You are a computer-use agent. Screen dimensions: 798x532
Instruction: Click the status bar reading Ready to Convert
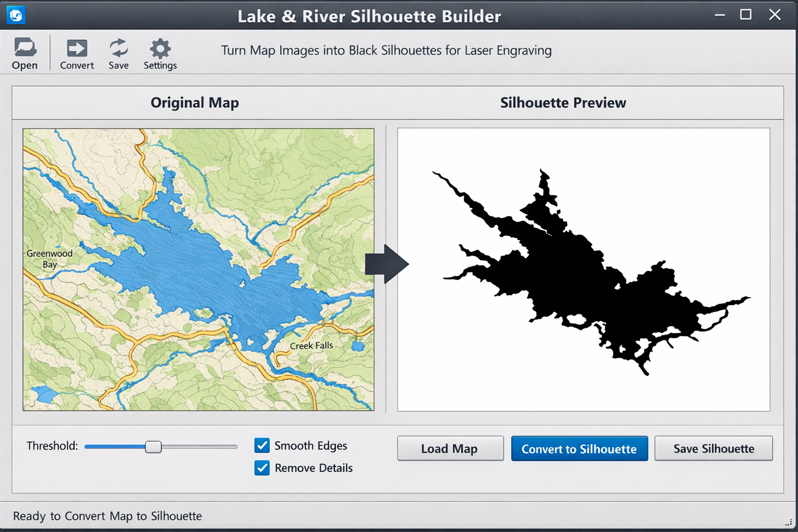(x=108, y=516)
